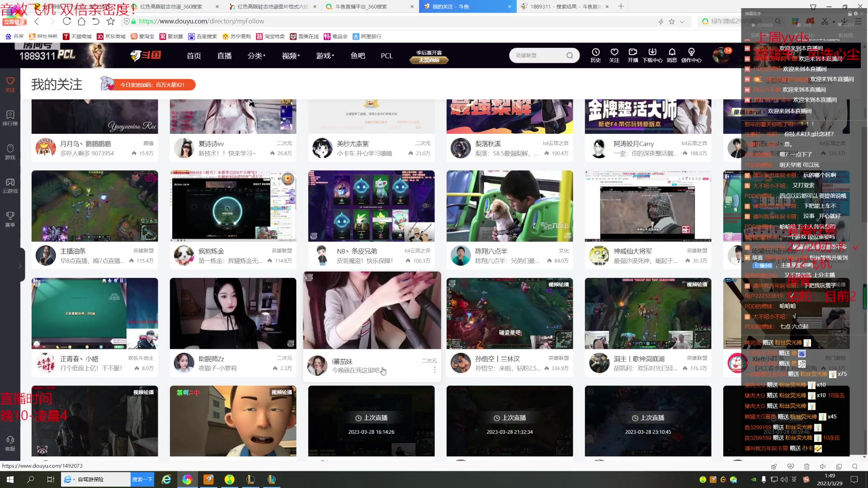Expand the 分类 dropdown in navigation

[256, 56]
